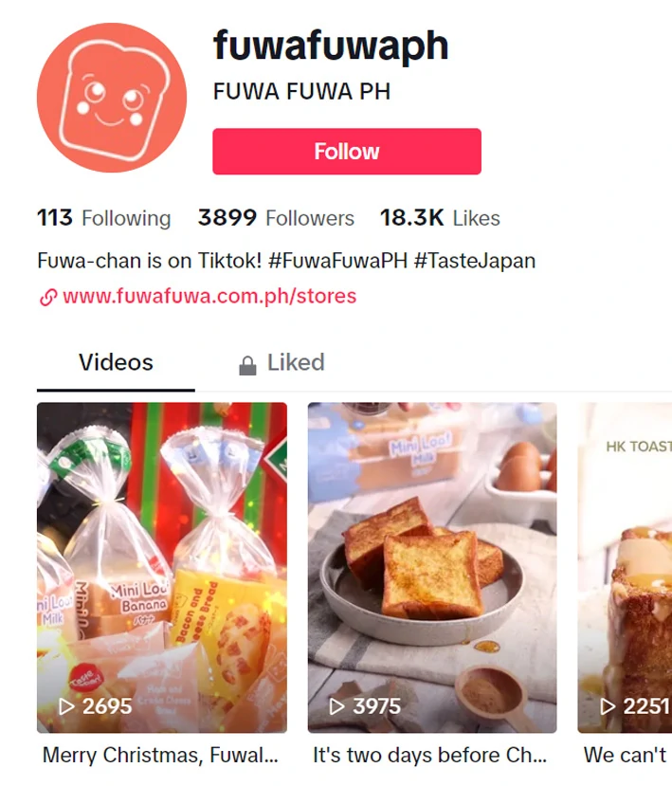Click the lock icon on Liked tab
Viewport: 672px width, 786px height.
click(x=247, y=365)
